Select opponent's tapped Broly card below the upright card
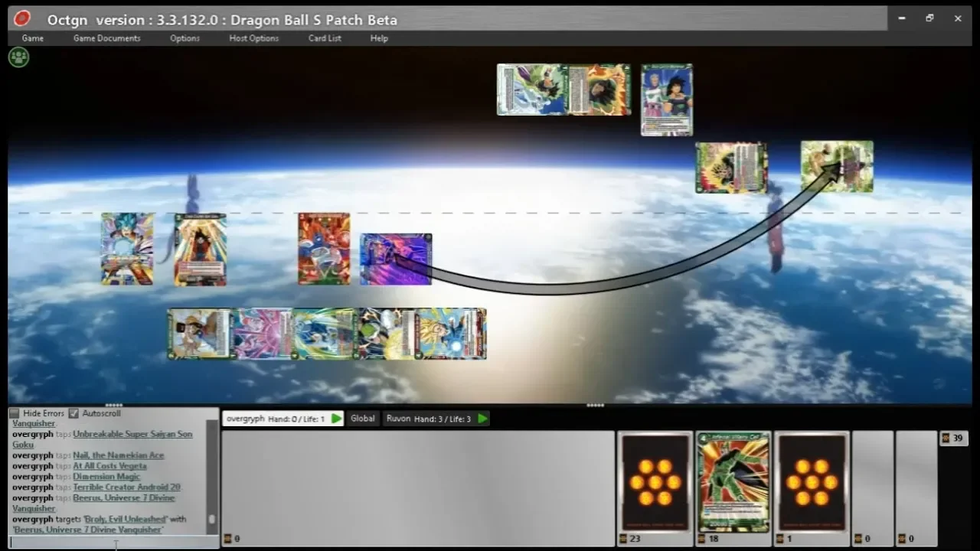 731,168
